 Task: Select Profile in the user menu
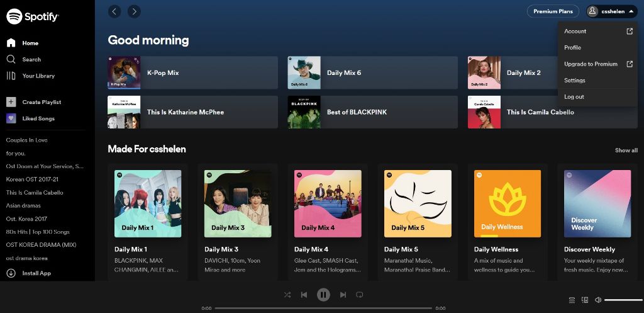(597, 48)
